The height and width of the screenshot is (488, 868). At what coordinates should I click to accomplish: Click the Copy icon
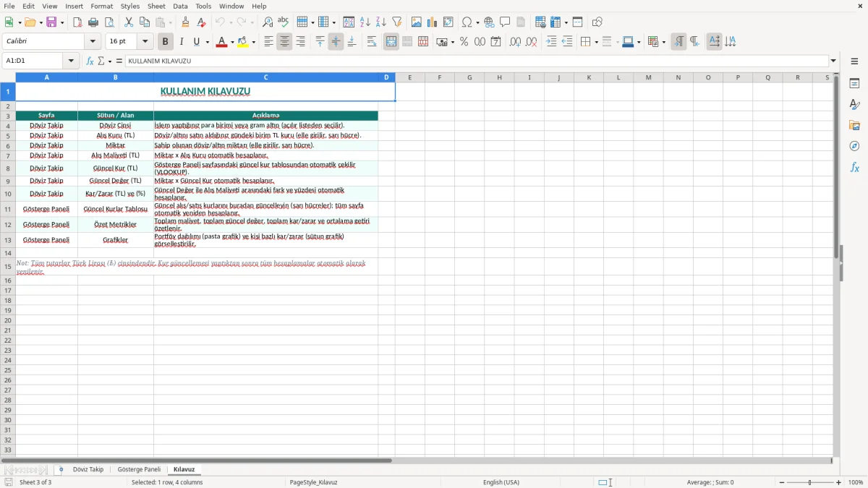[x=145, y=22]
